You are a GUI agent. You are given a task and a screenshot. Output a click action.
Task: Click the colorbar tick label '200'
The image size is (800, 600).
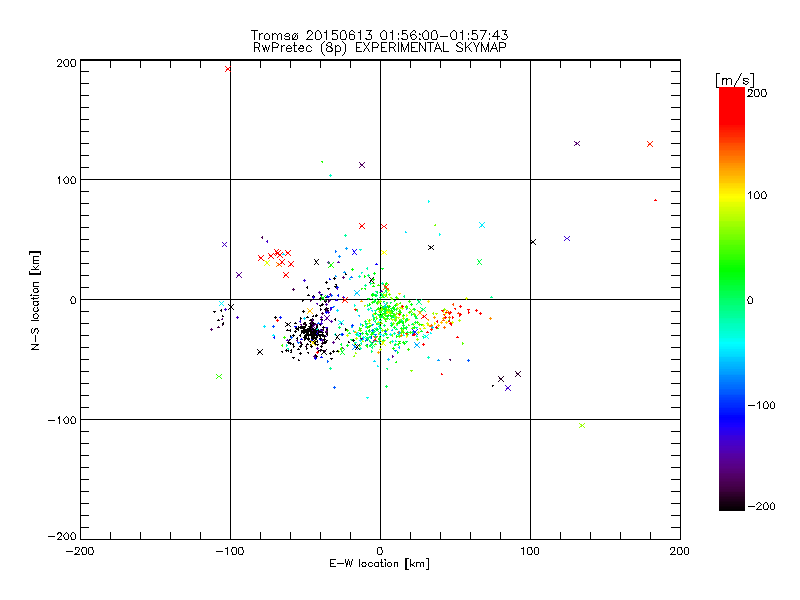pos(757,93)
